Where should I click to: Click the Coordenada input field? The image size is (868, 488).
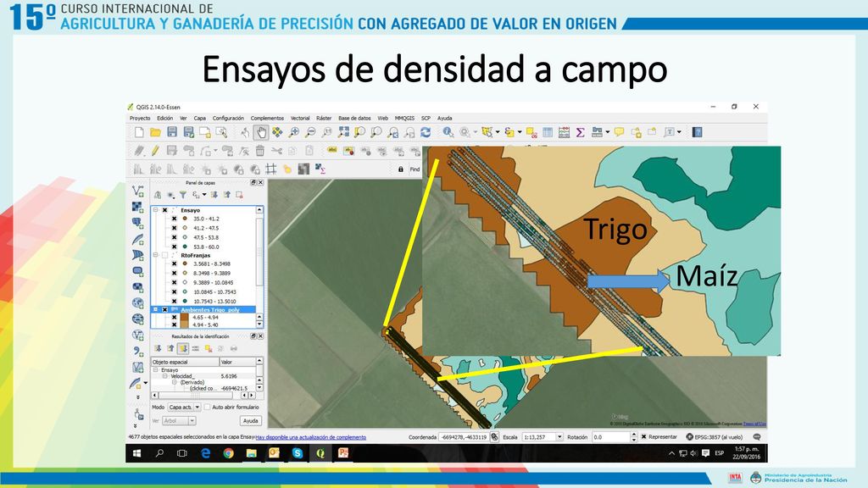pyautogui.click(x=464, y=437)
